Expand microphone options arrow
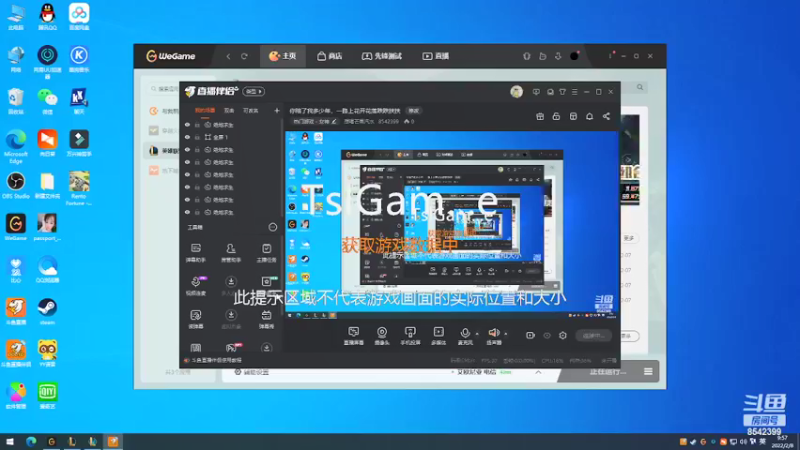Screen dimensions: 800x450 click(x=477, y=334)
